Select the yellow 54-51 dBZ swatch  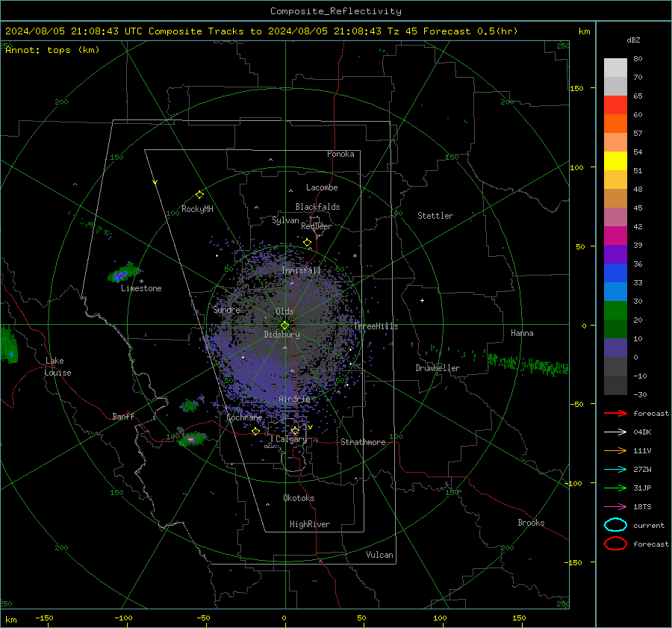[x=615, y=161]
